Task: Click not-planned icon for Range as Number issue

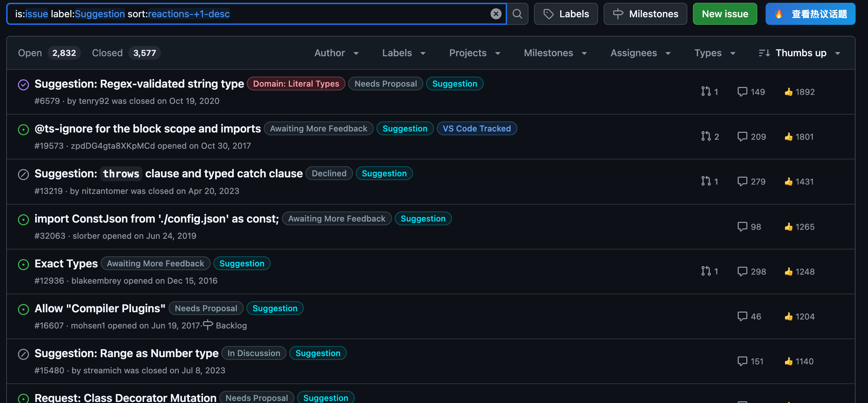Action: click(23, 354)
